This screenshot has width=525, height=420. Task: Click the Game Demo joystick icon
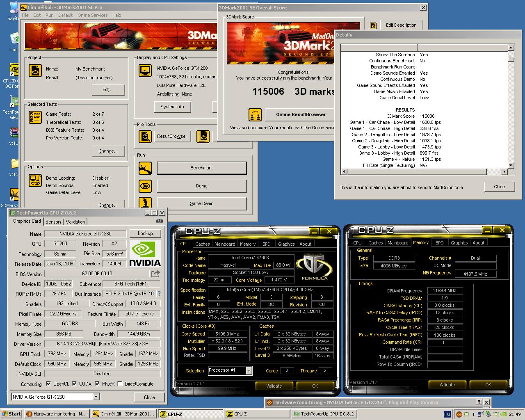[x=145, y=203]
